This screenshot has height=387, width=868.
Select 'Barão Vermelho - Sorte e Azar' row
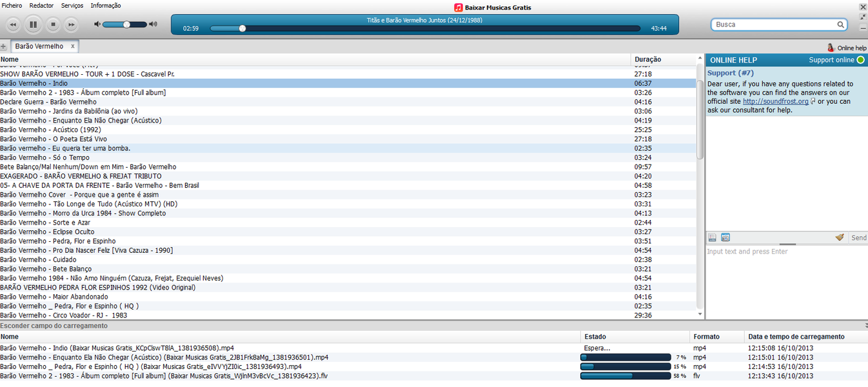tap(348, 223)
